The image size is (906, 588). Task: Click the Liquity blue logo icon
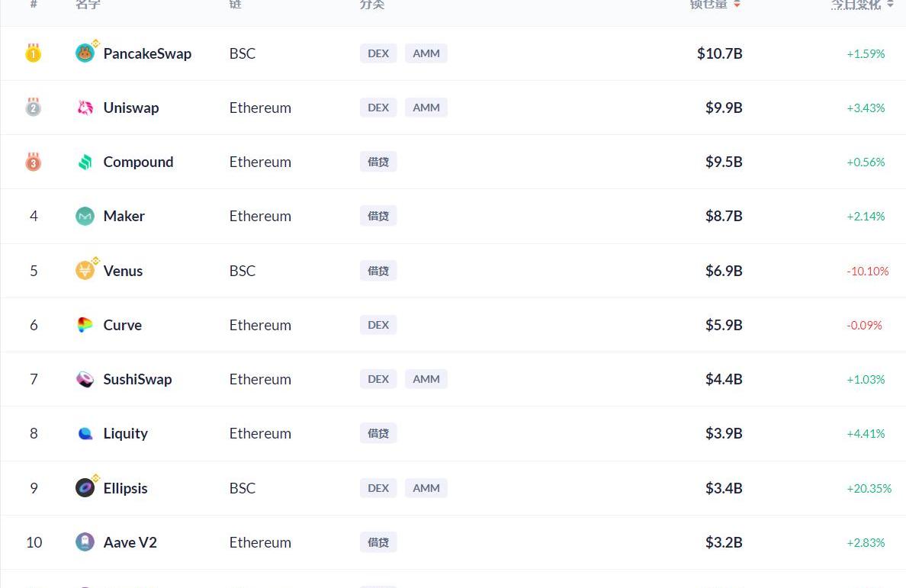click(x=85, y=433)
